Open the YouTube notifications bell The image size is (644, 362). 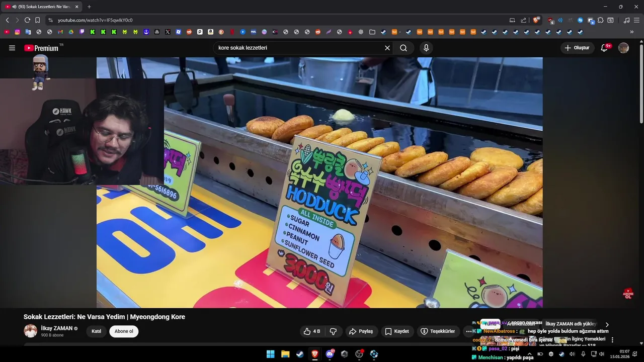click(605, 48)
